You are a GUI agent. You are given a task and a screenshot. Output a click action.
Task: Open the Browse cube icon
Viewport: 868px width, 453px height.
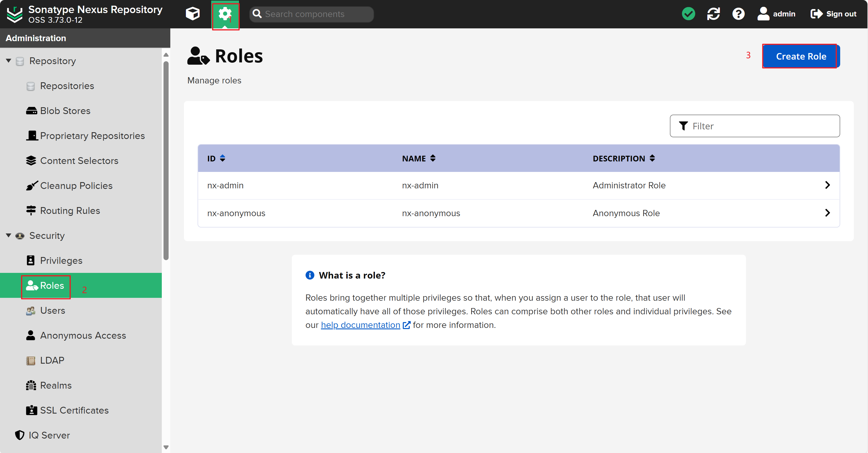click(193, 14)
